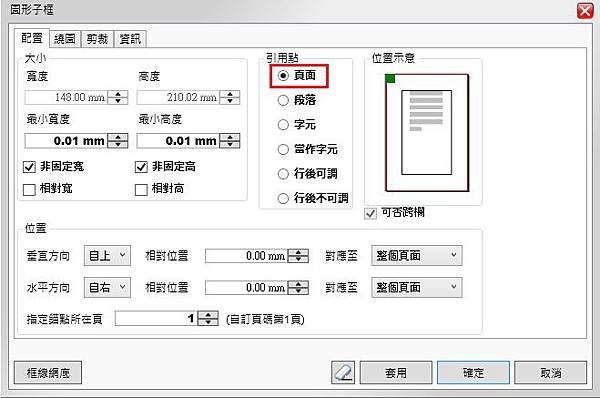600x398 pixels.
Task: Decrease 最小高度 with down arrow
Action: tap(230, 144)
